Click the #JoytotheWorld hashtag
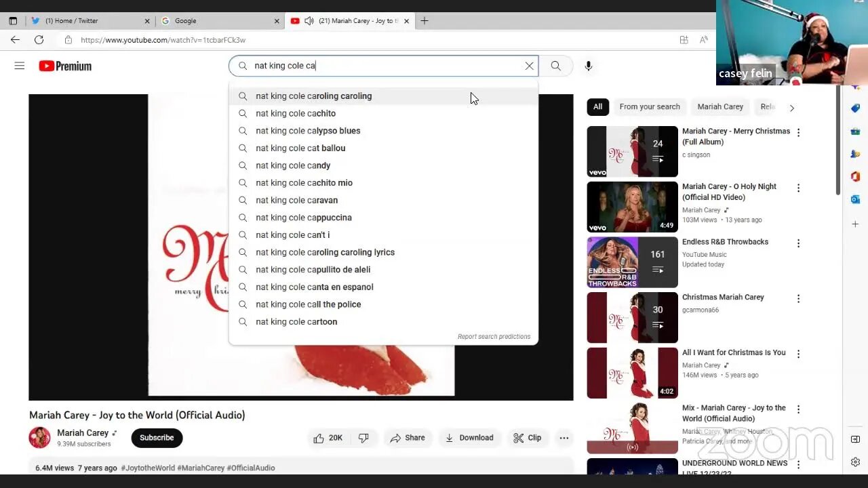Image resolution: width=868 pixels, height=488 pixels. click(148, 468)
